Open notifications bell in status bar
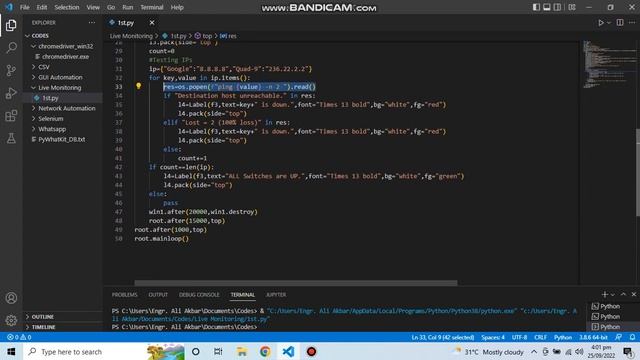Screen dimensions: 640x360 632,337
